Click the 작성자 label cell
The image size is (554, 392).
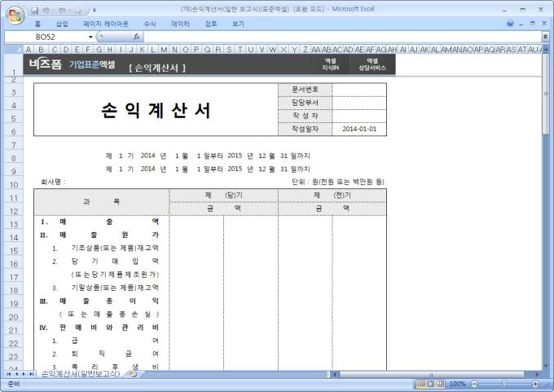coord(305,116)
